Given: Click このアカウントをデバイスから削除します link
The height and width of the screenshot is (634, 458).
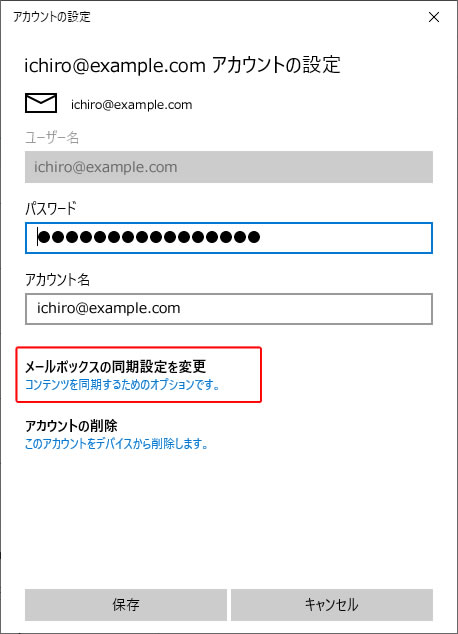Looking at the screenshot, I should 116,444.
